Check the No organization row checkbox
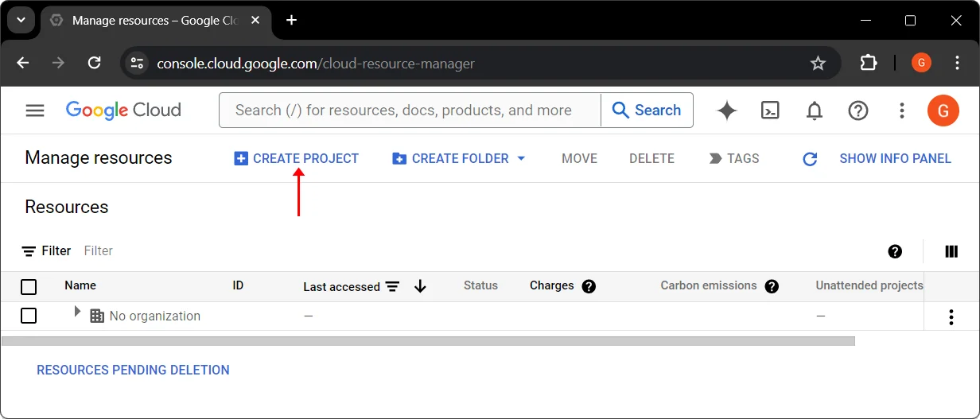980x419 pixels. [29, 316]
